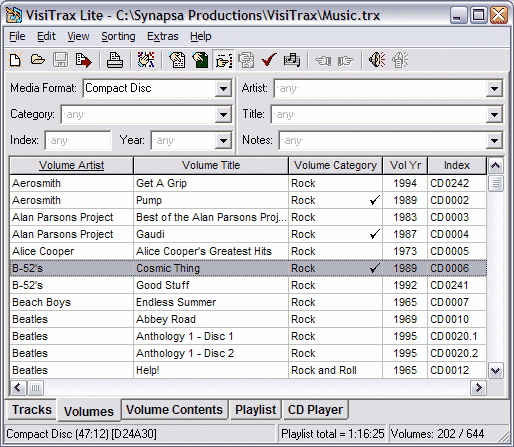
Task: Click the horizontal scrollbar left arrow
Action: [x=18, y=387]
